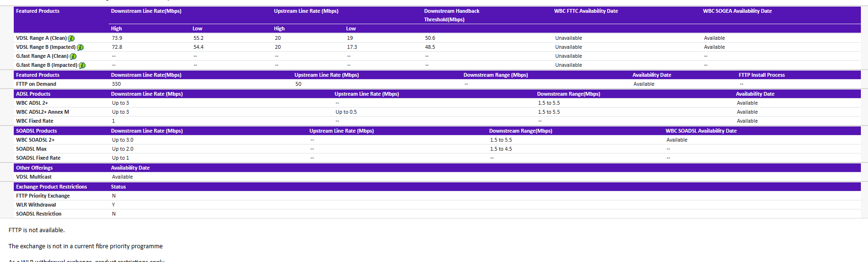The height and width of the screenshot is (262, 868).
Task: Click the fibre priority programme note
Action: pos(85,246)
